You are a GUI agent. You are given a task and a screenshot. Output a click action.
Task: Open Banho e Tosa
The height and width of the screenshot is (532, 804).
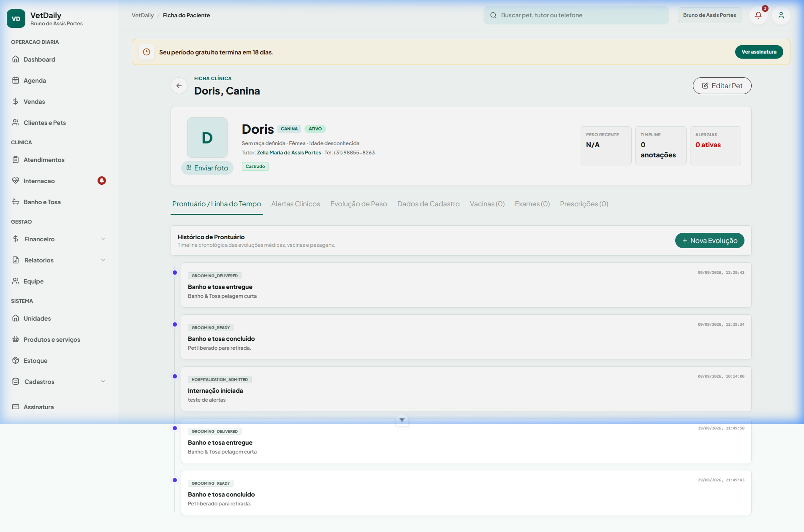point(59,202)
